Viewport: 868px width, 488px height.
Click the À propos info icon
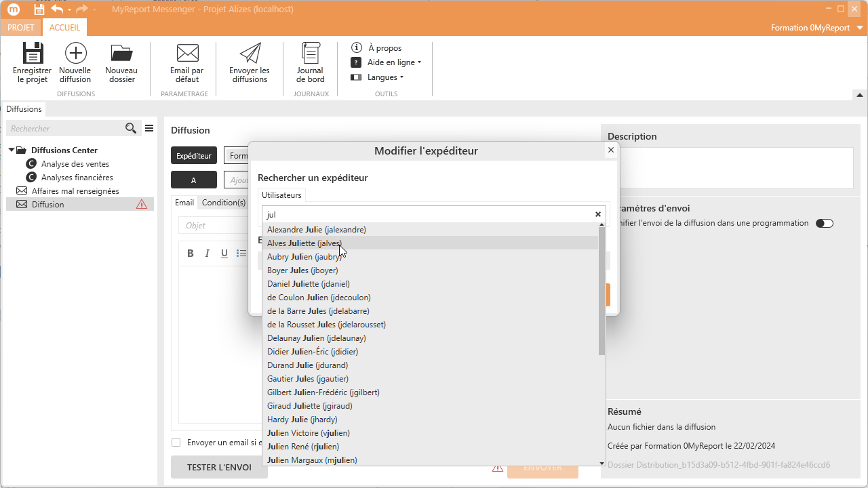click(x=356, y=47)
